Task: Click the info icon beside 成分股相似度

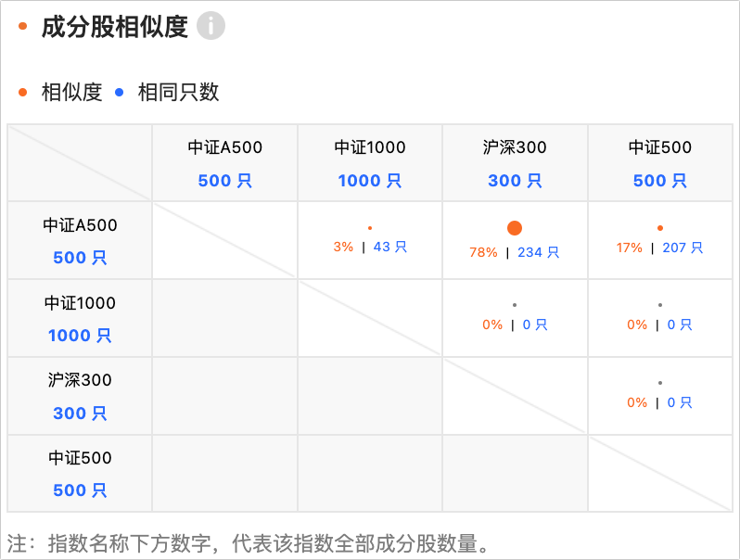Action: point(211,27)
